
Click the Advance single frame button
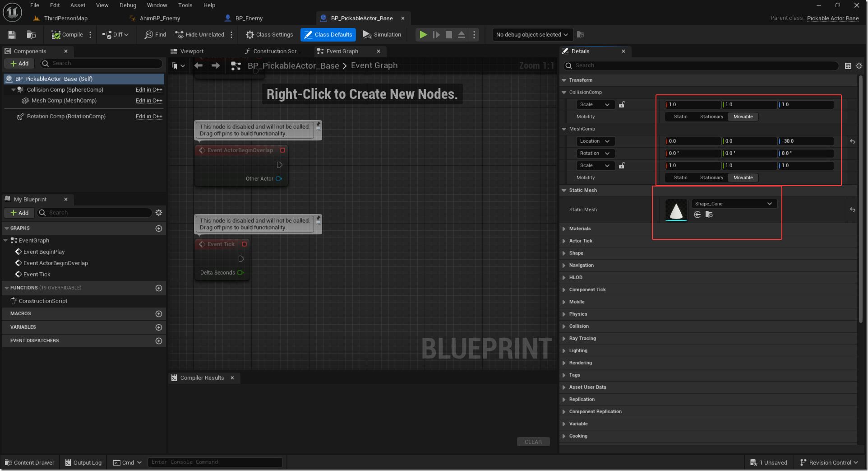point(436,35)
